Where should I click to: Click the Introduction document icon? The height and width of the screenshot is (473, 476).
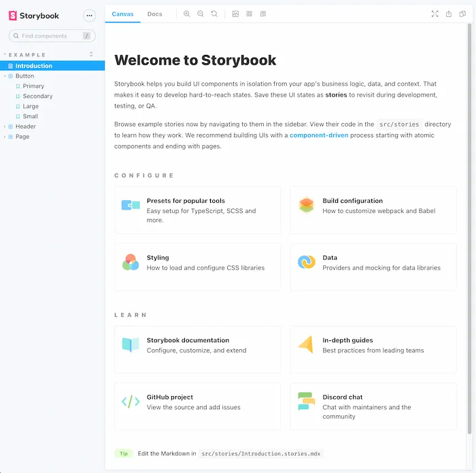coord(11,66)
